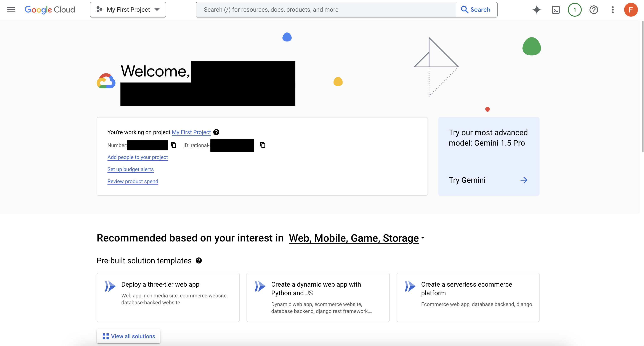Image resolution: width=644 pixels, height=346 pixels.
Task: Click the serverless ecommerce chevron icon
Action: point(410,286)
